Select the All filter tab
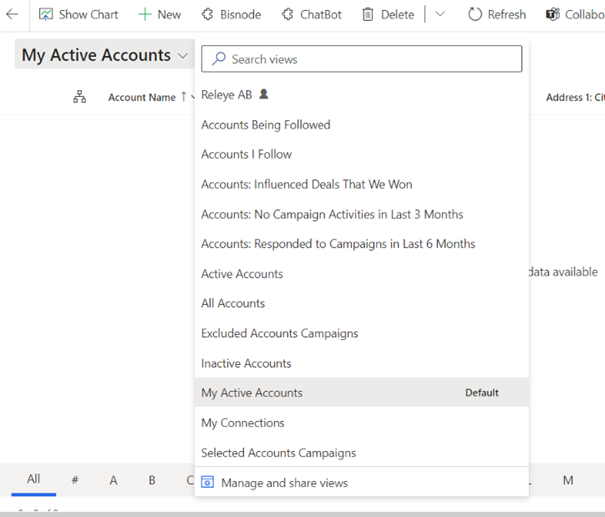The width and height of the screenshot is (605, 517). (33, 479)
